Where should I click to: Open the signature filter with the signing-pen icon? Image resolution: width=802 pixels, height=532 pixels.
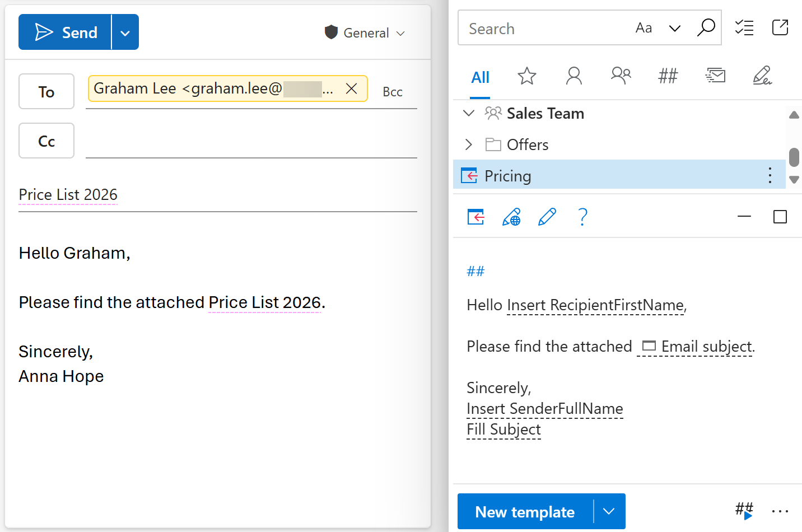click(x=762, y=76)
